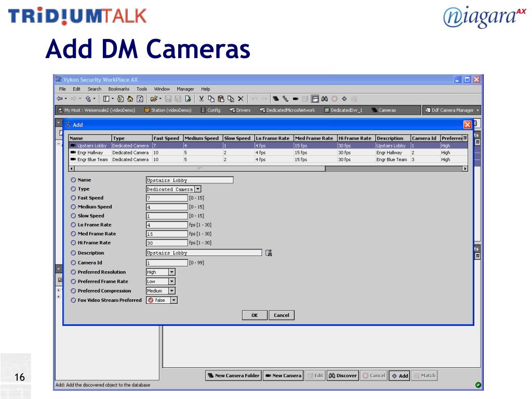
Task: Open the Search menu
Action: [x=95, y=89]
